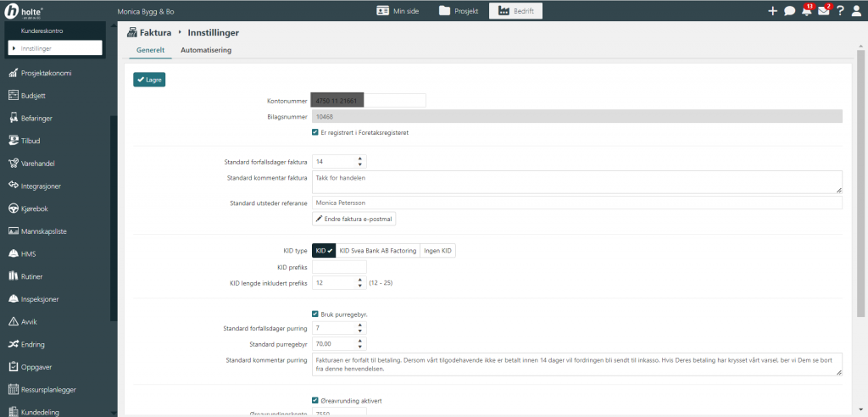
Task: Switch to the Automatisering tab
Action: coord(203,50)
